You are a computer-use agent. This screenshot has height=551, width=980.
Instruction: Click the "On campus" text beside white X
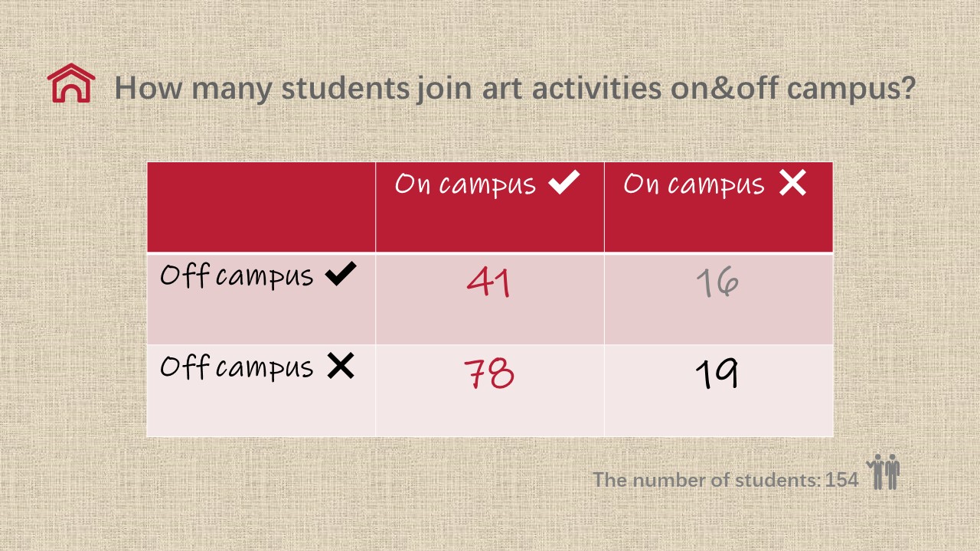tap(693, 184)
